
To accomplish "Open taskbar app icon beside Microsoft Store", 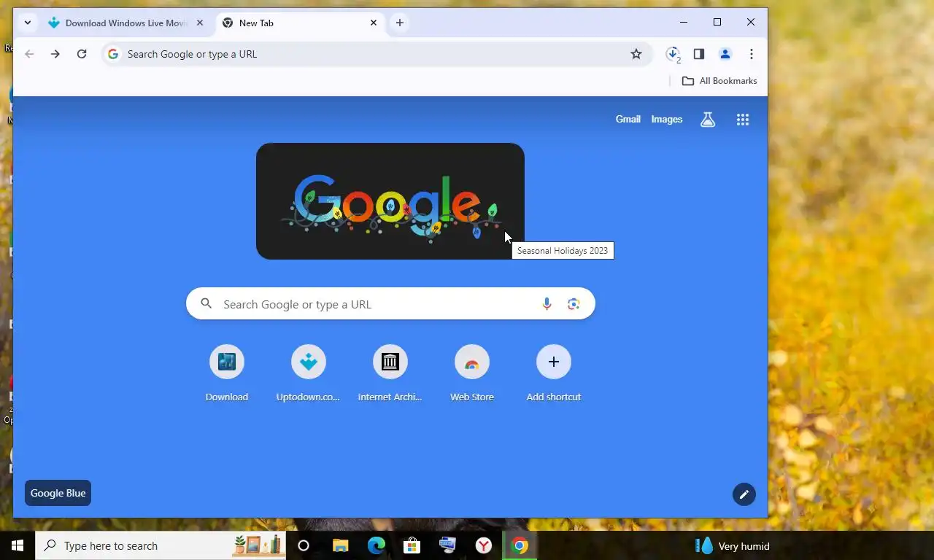I will (x=448, y=545).
